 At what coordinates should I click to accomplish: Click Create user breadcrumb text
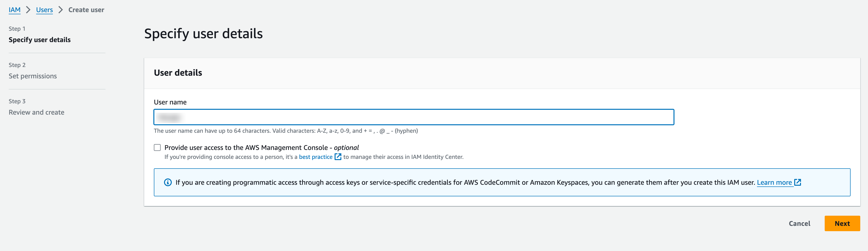86,10
